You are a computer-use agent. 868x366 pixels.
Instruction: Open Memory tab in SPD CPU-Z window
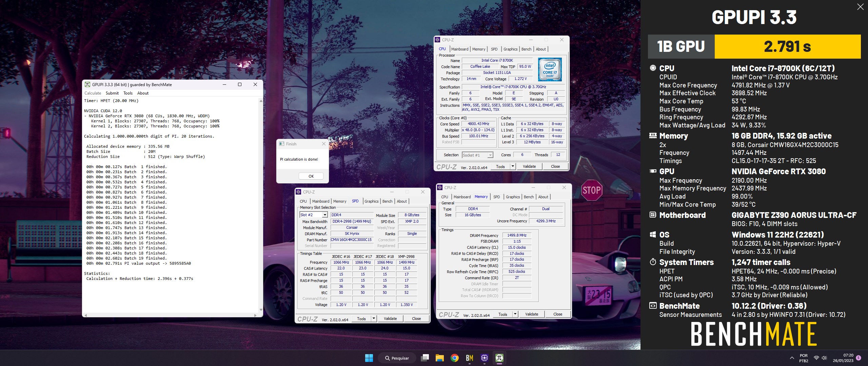[x=339, y=201]
